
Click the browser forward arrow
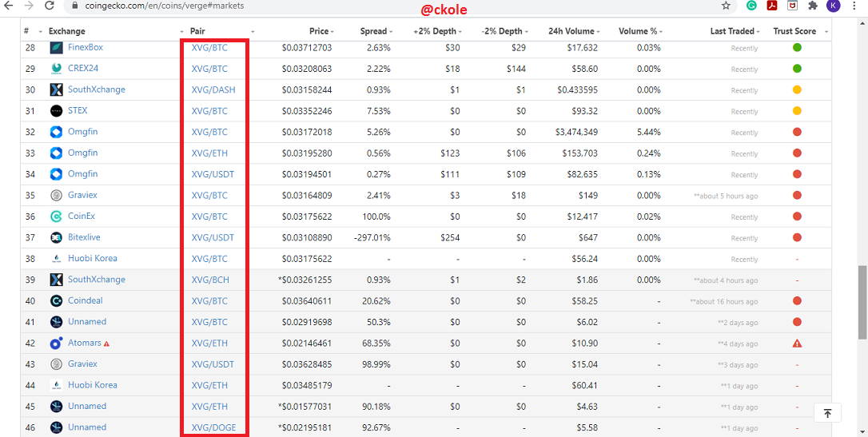click(x=29, y=6)
